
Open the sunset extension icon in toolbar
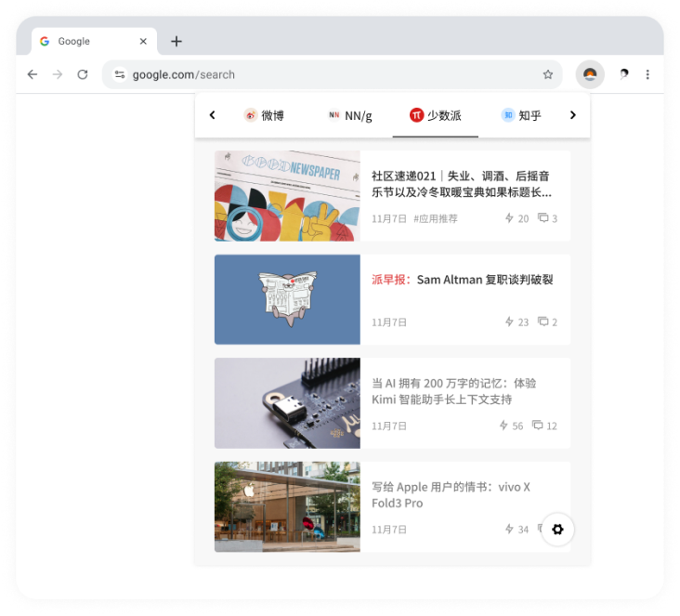(x=590, y=74)
